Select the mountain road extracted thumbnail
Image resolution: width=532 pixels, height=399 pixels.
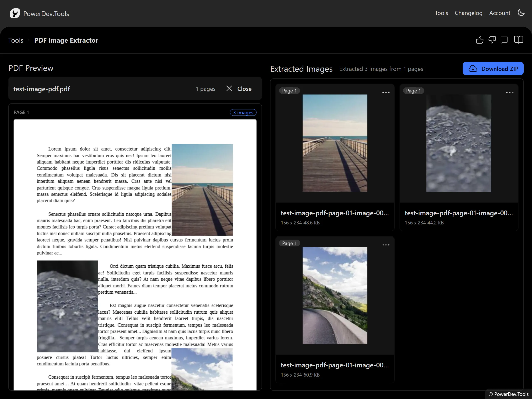(335, 296)
